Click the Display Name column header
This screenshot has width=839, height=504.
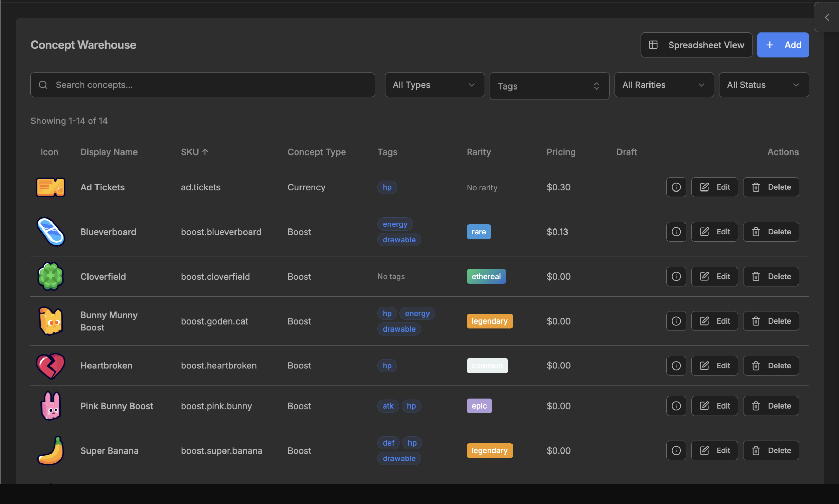[x=109, y=152]
